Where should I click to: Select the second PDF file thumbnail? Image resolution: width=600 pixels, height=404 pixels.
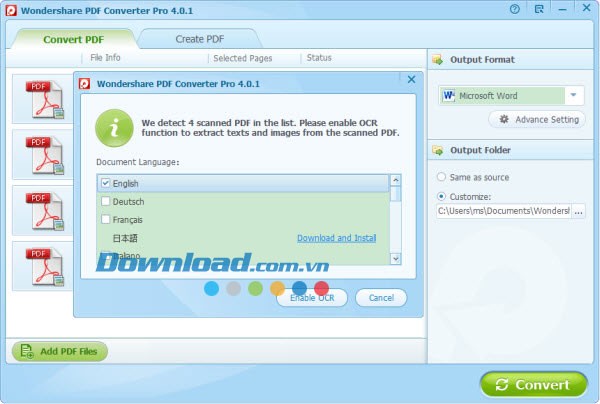pyautogui.click(x=45, y=155)
